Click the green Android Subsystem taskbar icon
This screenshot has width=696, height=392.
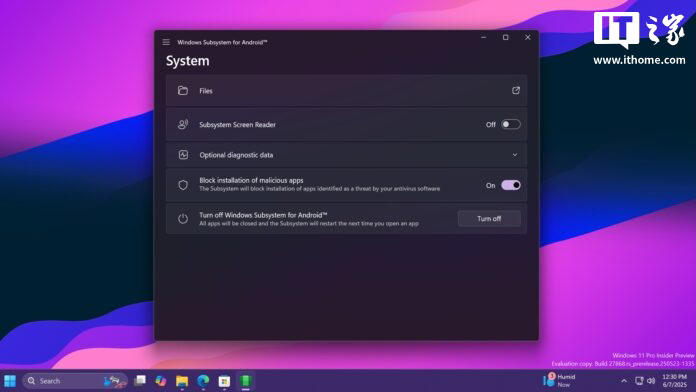(245, 381)
